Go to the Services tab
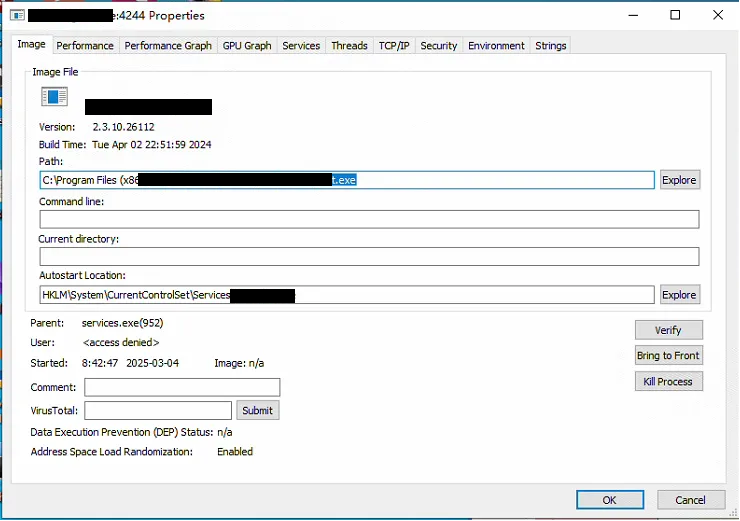 tap(301, 45)
